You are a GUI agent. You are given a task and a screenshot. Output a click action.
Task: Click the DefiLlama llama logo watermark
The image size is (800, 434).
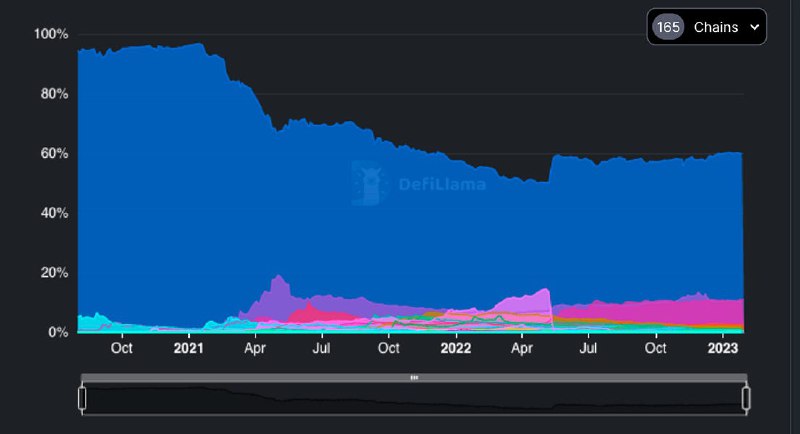pyautogui.click(x=371, y=183)
